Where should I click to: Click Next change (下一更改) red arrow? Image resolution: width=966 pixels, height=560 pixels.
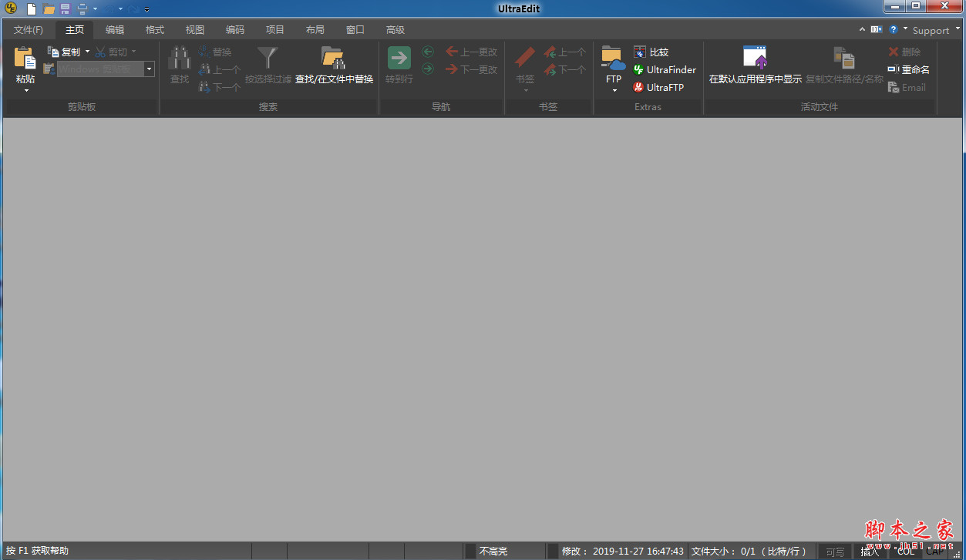pyautogui.click(x=452, y=69)
